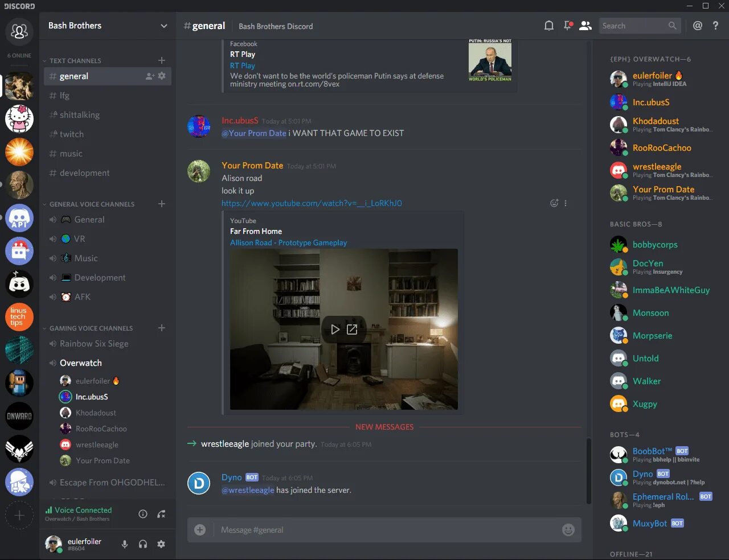Click the @Your Prom Date mention
The width and height of the screenshot is (729, 560).
254,133
